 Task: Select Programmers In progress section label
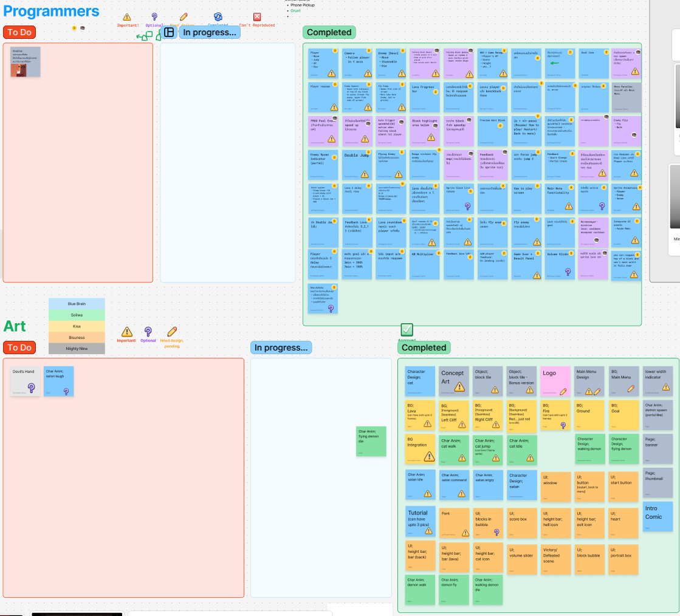[210, 32]
